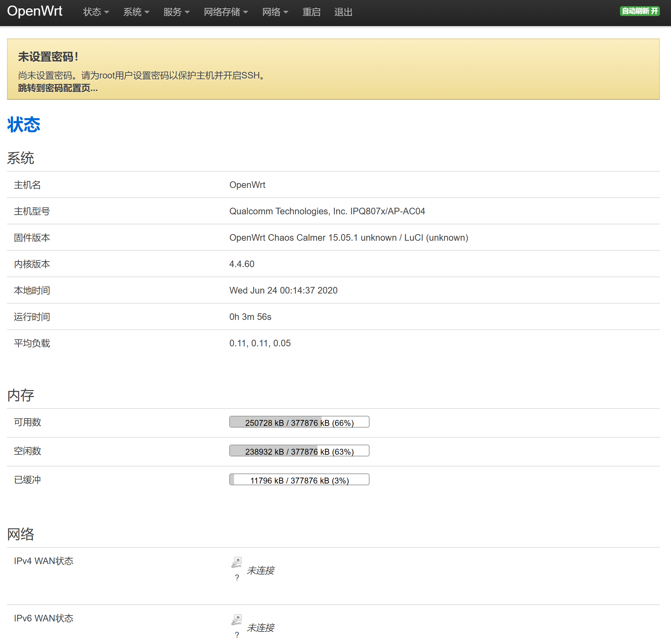Expand the 网络存储 menu
This screenshot has width=671, height=644.
(226, 12)
